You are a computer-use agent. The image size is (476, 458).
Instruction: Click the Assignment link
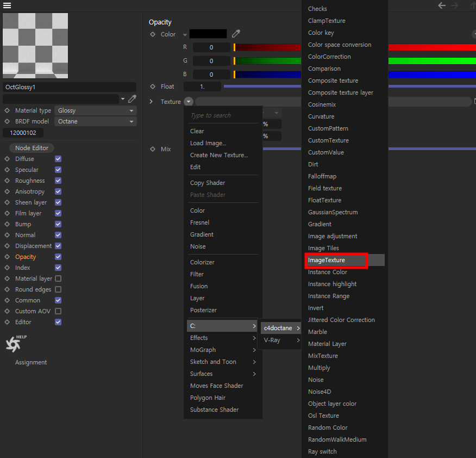[x=31, y=362]
